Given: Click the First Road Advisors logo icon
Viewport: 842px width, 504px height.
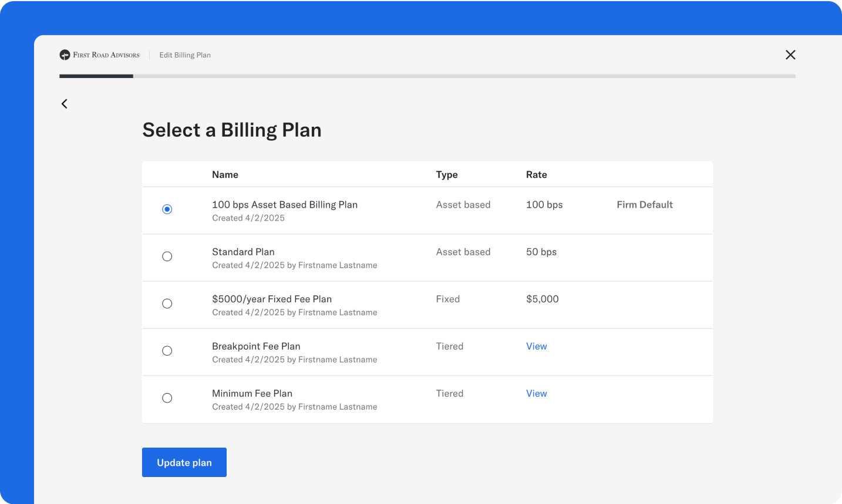Looking at the screenshot, I should pos(65,55).
